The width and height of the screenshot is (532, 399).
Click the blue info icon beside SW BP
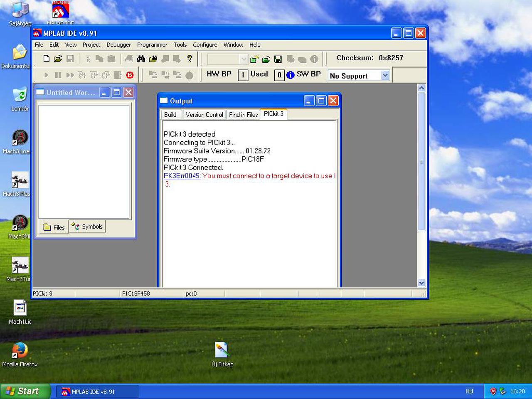[x=290, y=75]
